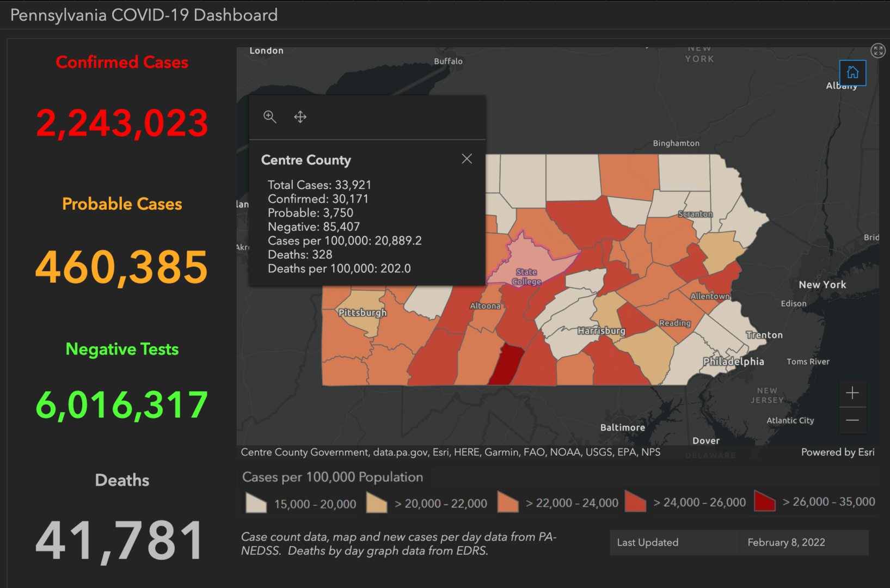Image resolution: width=890 pixels, height=588 pixels.
Task: Click the highlighted State College county
Action: pos(531,261)
